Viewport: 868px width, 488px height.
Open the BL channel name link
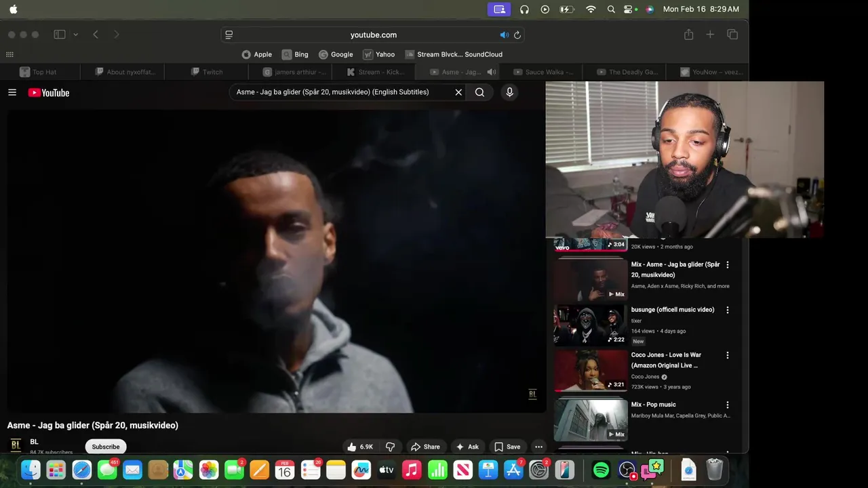click(34, 442)
